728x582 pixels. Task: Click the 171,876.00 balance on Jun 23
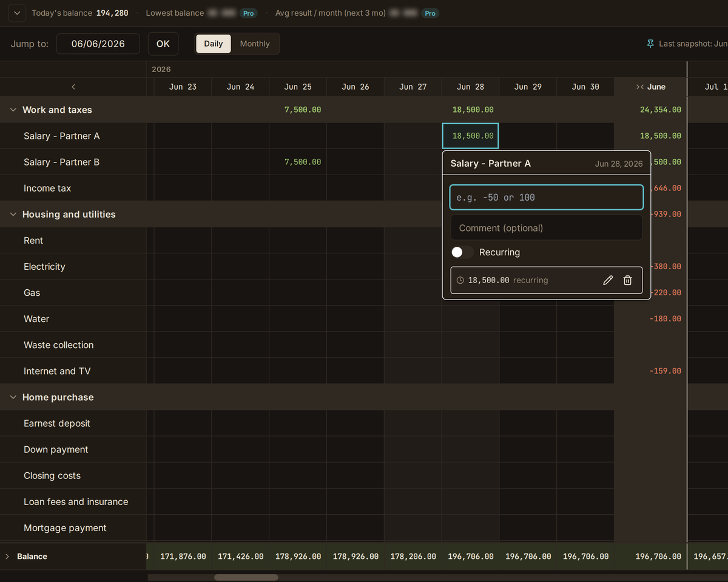coord(183,556)
